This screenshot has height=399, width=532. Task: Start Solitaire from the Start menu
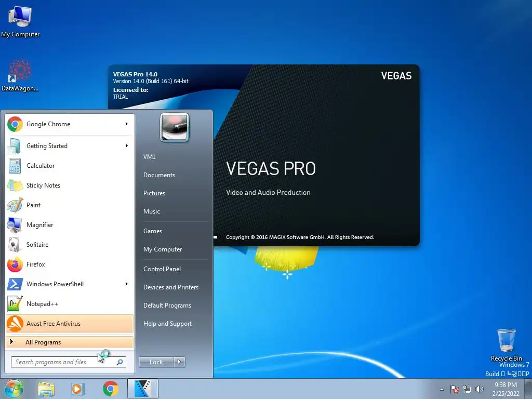click(70, 245)
